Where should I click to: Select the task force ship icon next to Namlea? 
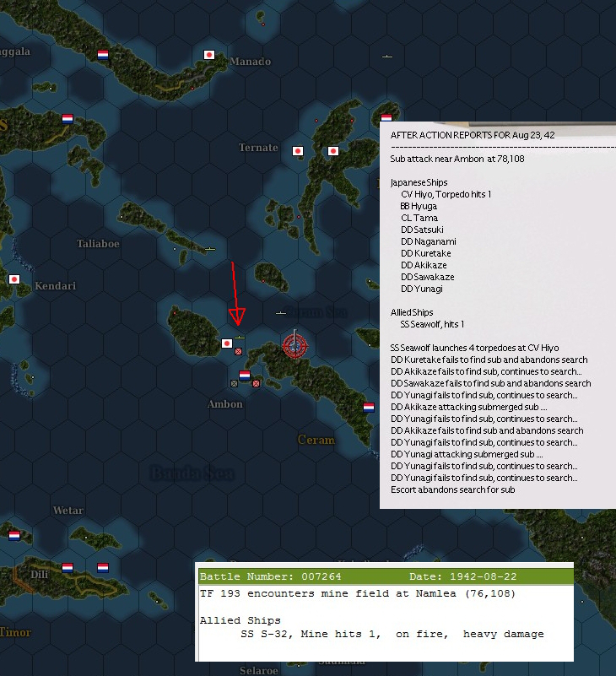(x=240, y=337)
